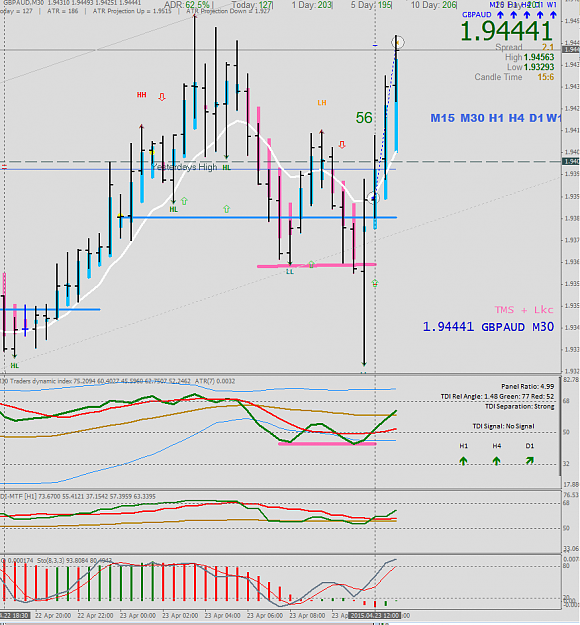
Task: Click the green number 56 on the chart
Action: pos(364,118)
